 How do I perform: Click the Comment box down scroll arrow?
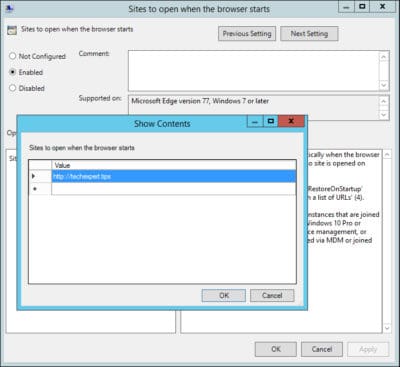(384, 85)
